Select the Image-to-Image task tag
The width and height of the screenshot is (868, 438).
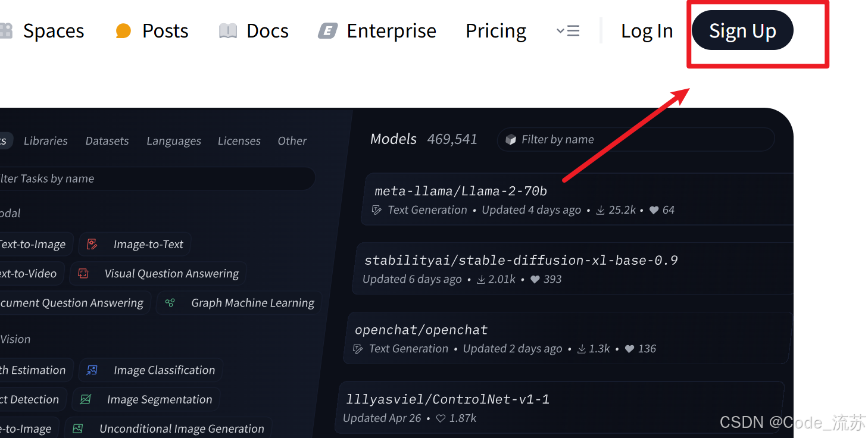tap(29, 428)
